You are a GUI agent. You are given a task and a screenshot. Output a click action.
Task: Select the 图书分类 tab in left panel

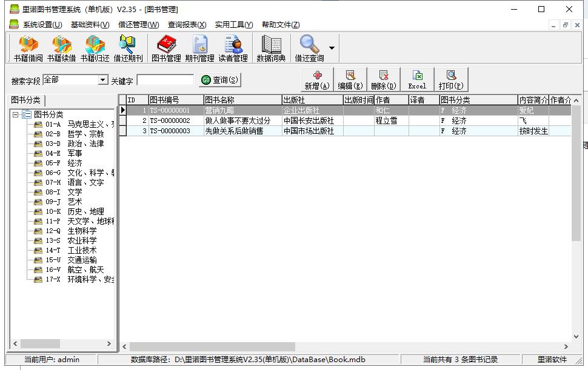25,100
